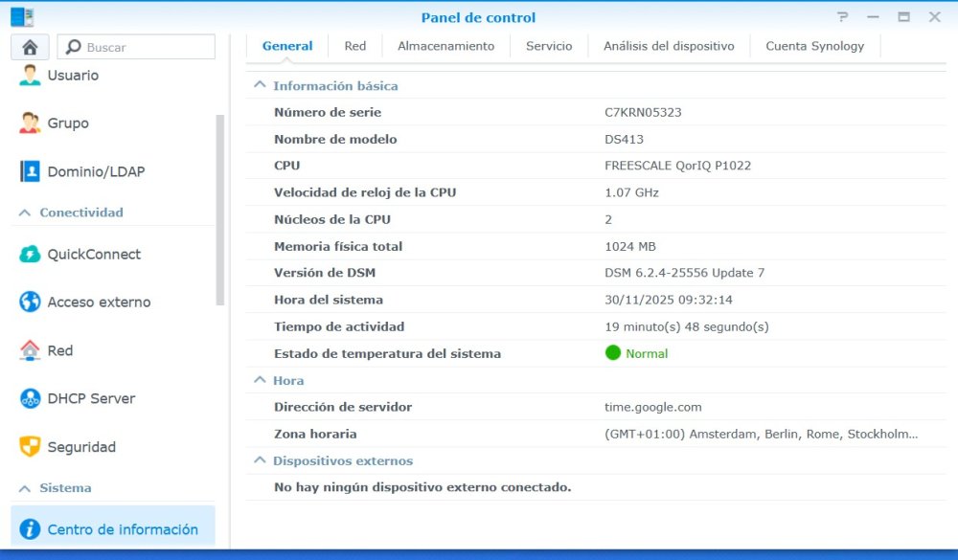Viewport: 958px width, 560px height.
Task: Click uptime value 19 minuto(s) 48 segundo(s)
Action: pos(687,326)
